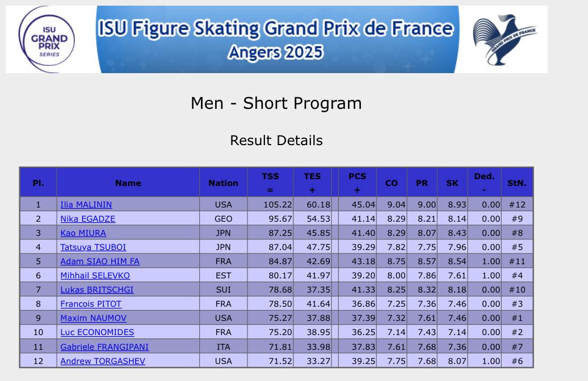Open Maxim NAUMOV's profile link

coord(94,318)
